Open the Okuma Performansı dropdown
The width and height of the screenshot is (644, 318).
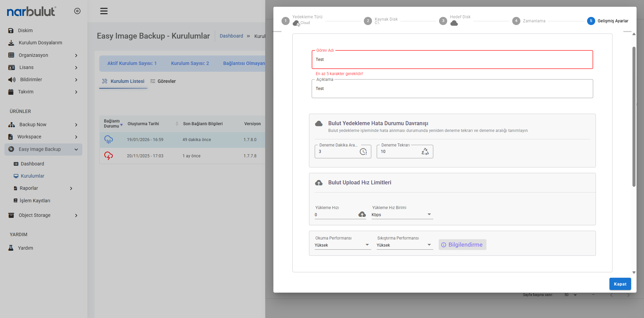point(342,245)
